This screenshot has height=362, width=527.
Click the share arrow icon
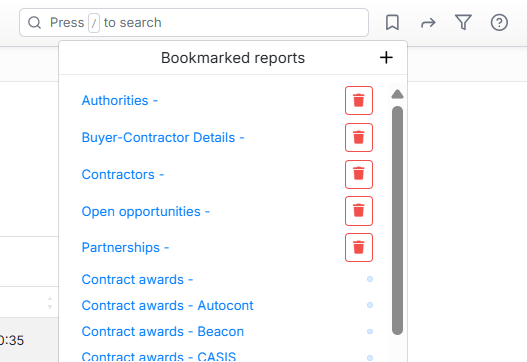pyautogui.click(x=428, y=23)
